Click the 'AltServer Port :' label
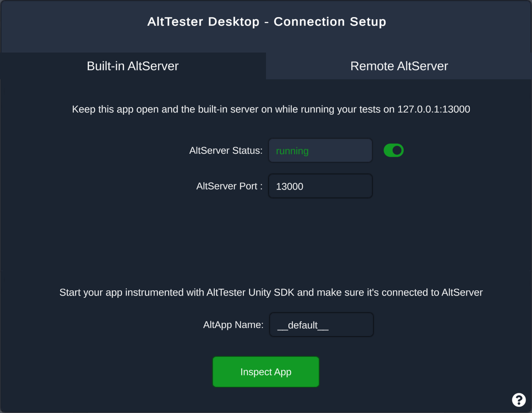The height and width of the screenshot is (413, 532). pyautogui.click(x=230, y=186)
